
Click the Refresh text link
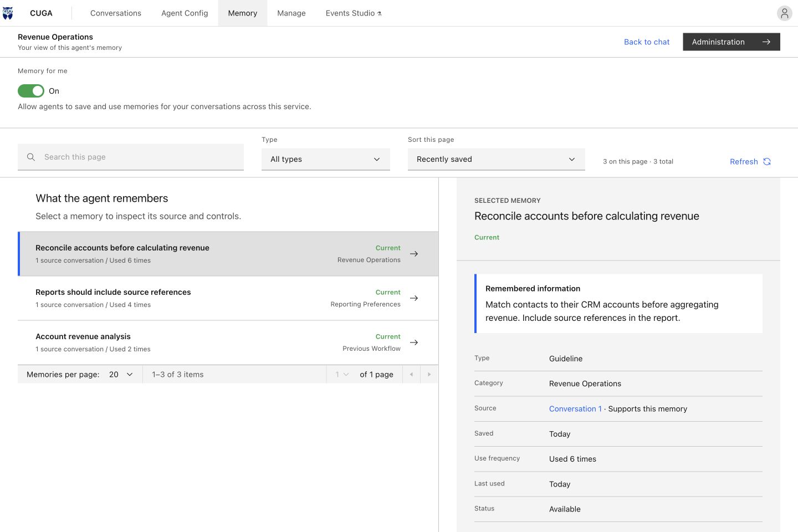744,162
